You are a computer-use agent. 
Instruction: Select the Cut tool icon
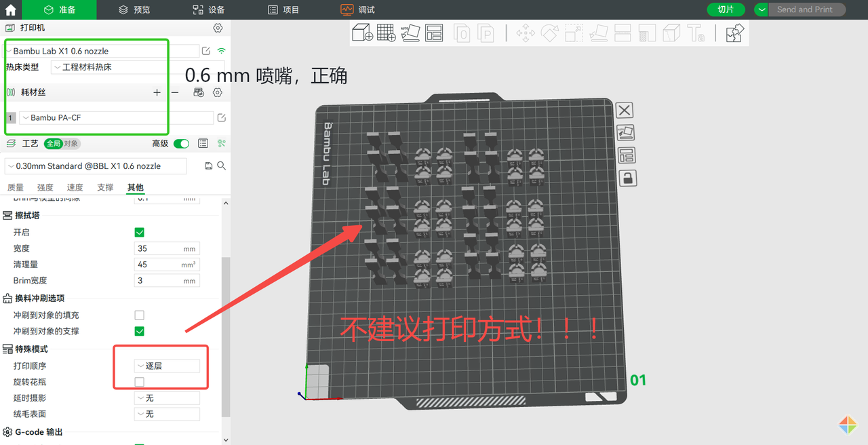click(x=623, y=33)
